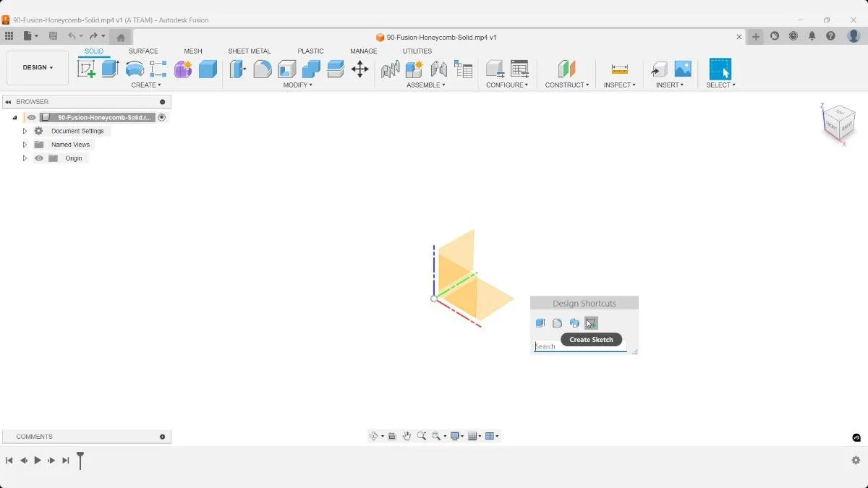Click the COMMENTS panel bar
The image size is (868, 488).
pyautogui.click(x=33, y=436)
